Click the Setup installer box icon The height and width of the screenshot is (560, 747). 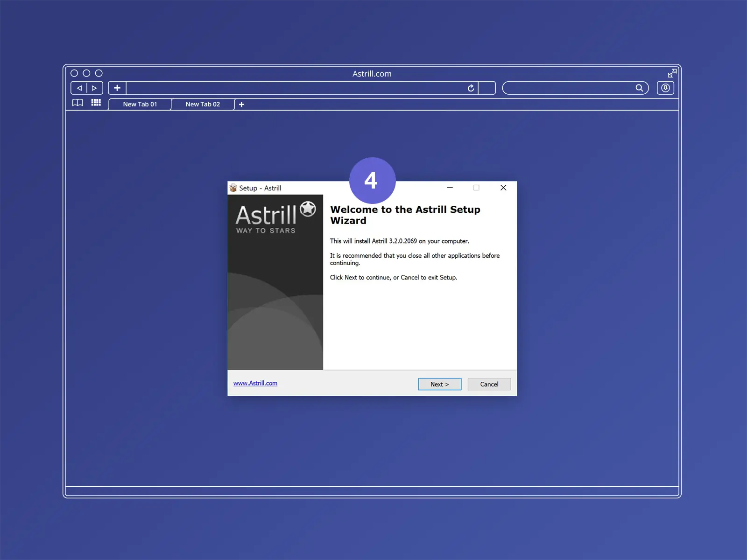(x=233, y=188)
